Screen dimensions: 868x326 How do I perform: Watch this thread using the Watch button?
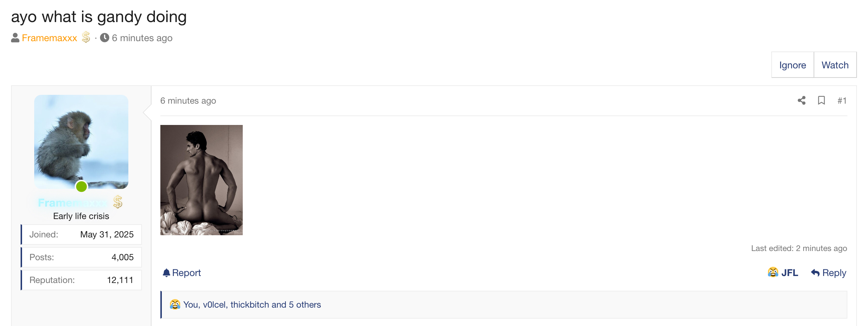click(x=835, y=65)
